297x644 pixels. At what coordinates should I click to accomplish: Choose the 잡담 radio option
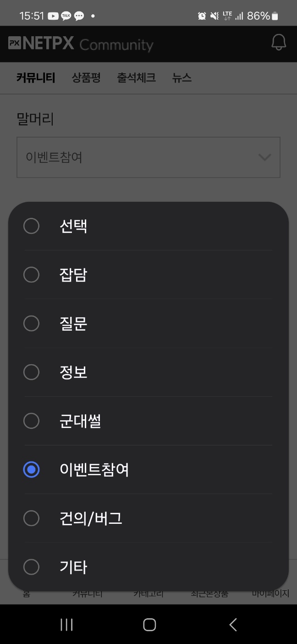pyautogui.click(x=31, y=275)
